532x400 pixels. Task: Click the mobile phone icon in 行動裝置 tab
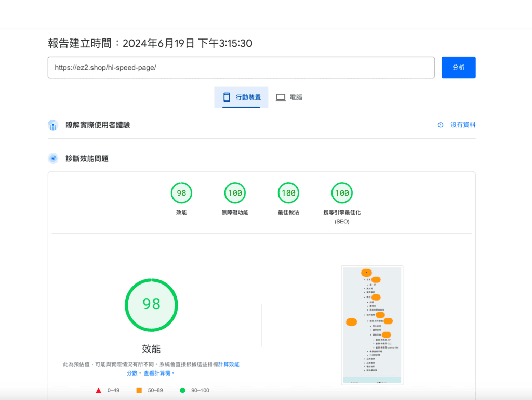point(227,97)
